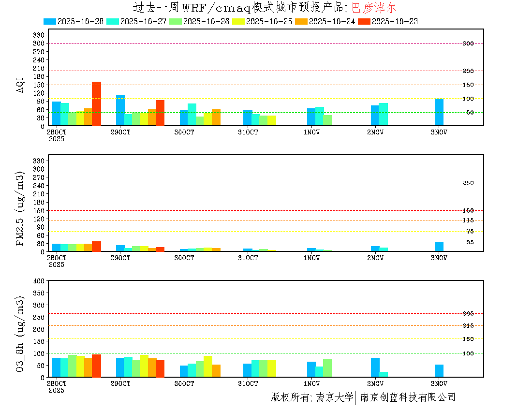
Task: Select the blue O3_8h bar at 3NOV
Action: point(439,370)
